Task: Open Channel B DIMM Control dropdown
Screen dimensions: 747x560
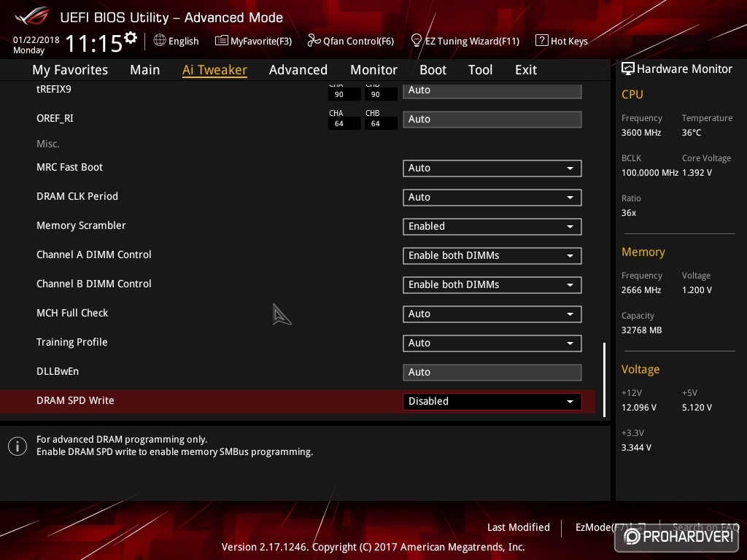Action: pyautogui.click(x=492, y=285)
